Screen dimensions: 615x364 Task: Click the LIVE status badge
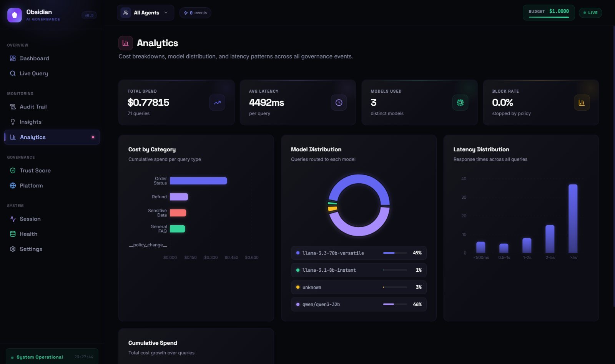coord(590,13)
